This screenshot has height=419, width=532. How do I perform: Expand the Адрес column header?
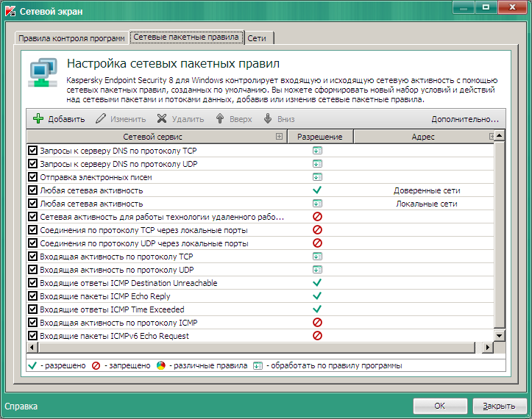click(492, 137)
